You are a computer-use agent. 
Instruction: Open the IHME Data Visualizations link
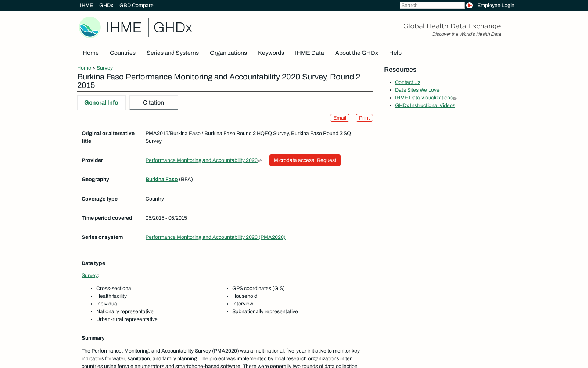(x=424, y=98)
